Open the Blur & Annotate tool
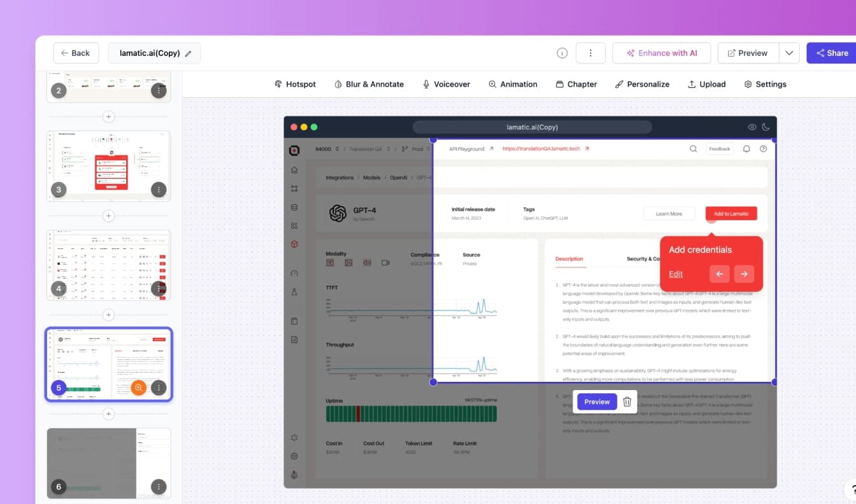 369,84
